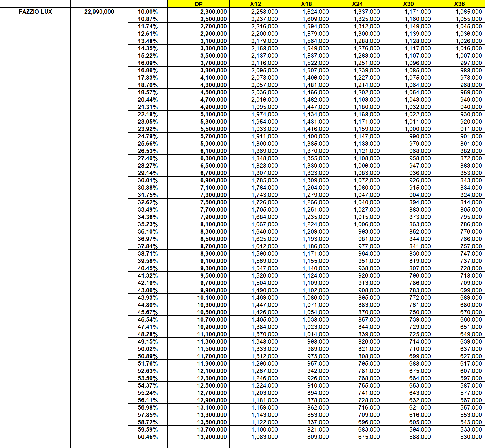Select DP cell 8,100,000

pos(199,224)
